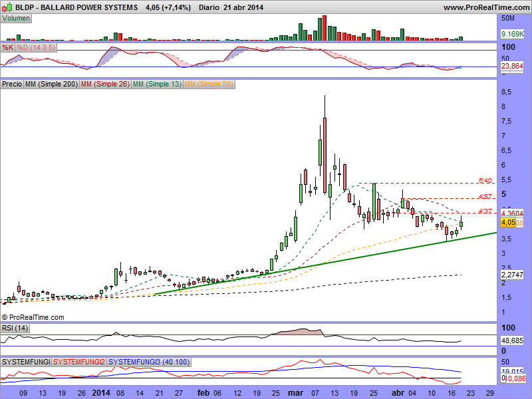Click the 09 date marker on time axis

23,393
